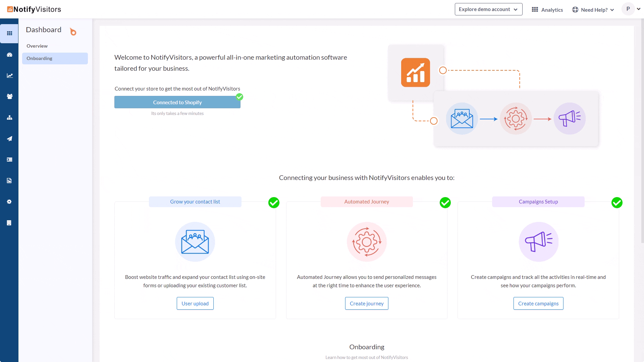Open the users group sidebar icon
The height and width of the screenshot is (362, 644).
pyautogui.click(x=9, y=97)
